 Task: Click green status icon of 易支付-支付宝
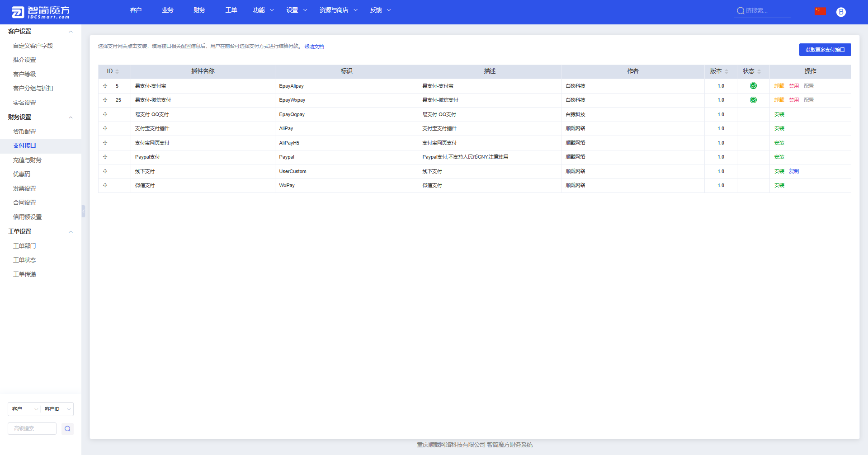click(x=753, y=86)
